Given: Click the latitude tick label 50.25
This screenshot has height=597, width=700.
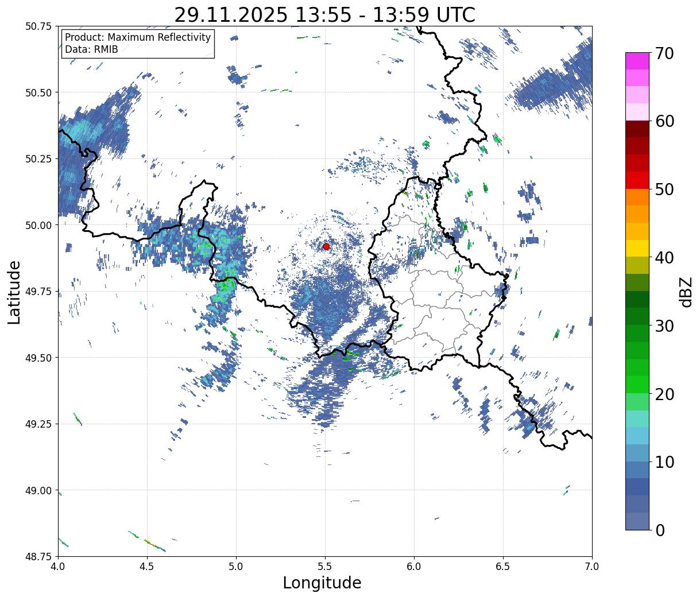Looking at the screenshot, I should [x=40, y=159].
